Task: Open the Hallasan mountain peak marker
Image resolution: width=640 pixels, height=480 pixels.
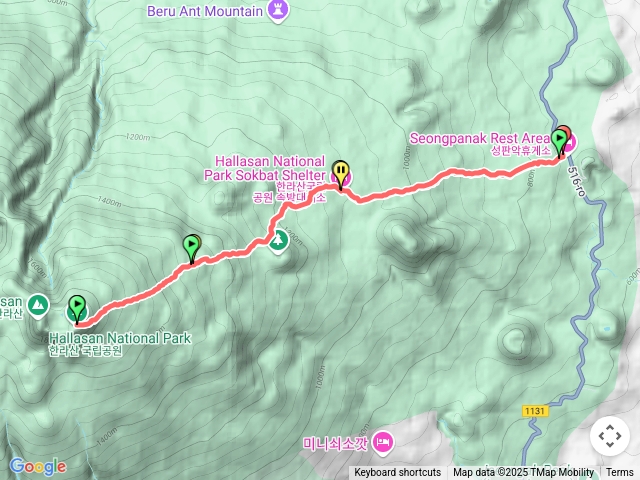Action: pyautogui.click(x=38, y=305)
